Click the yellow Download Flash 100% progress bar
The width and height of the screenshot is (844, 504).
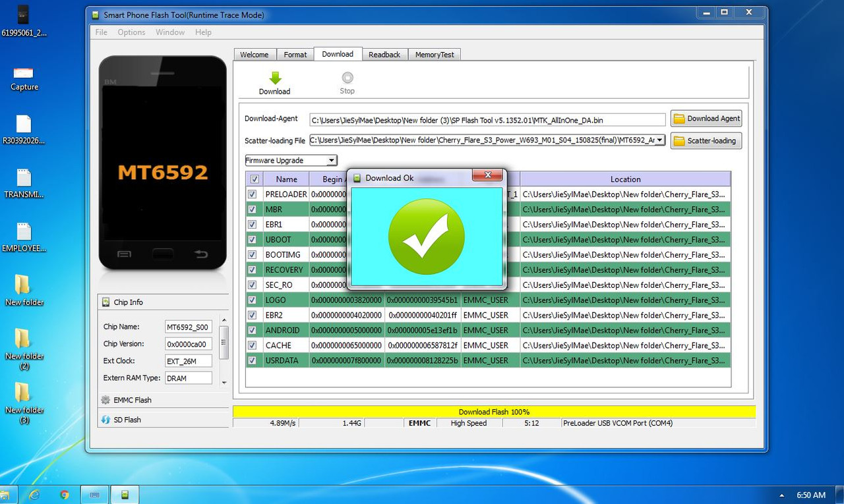[x=494, y=412]
